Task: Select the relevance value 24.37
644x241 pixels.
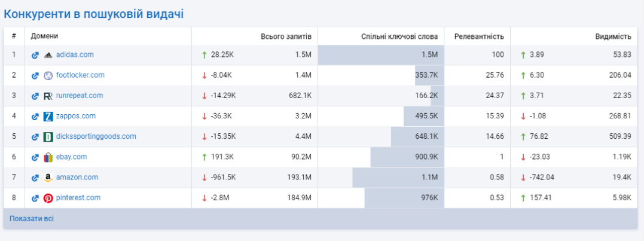Action: 496,96
